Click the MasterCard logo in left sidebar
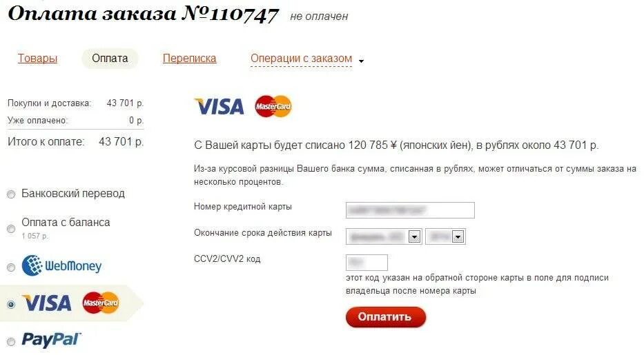 [101, 303]
